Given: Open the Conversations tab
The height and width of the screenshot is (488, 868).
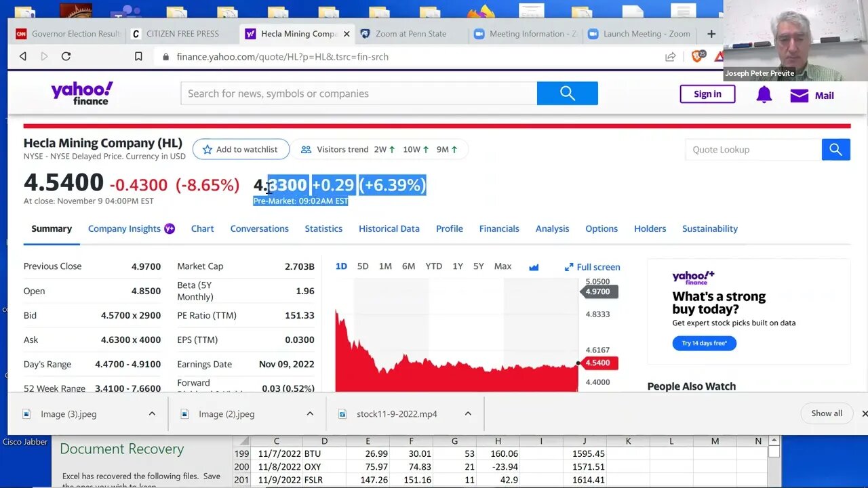Looking at the screenshot, I should (259, 229).
